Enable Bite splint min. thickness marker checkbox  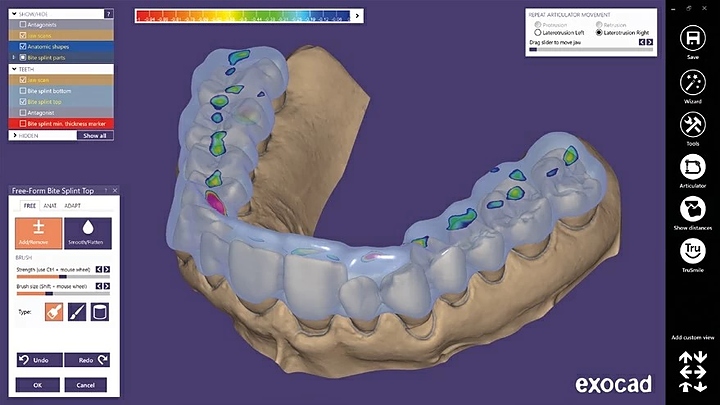(23, 124)
